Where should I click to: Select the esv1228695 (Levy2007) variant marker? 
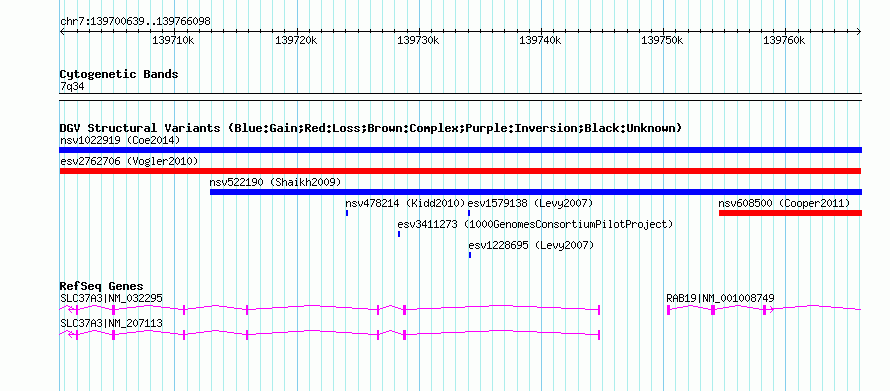(x=470, y=255)
